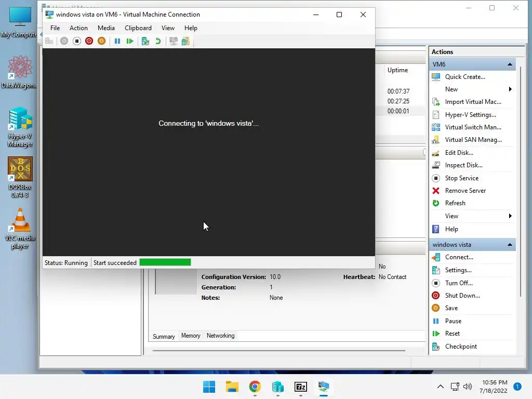
Task: Click the Windows Start button
Action: tap(209, 387)
